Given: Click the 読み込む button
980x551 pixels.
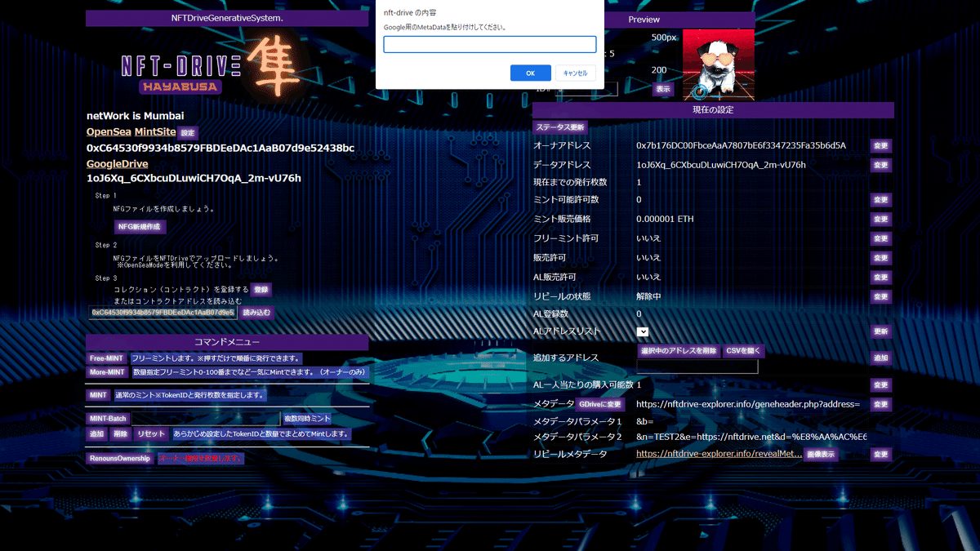Looking at the screenshot, I should tap(256, 313).
